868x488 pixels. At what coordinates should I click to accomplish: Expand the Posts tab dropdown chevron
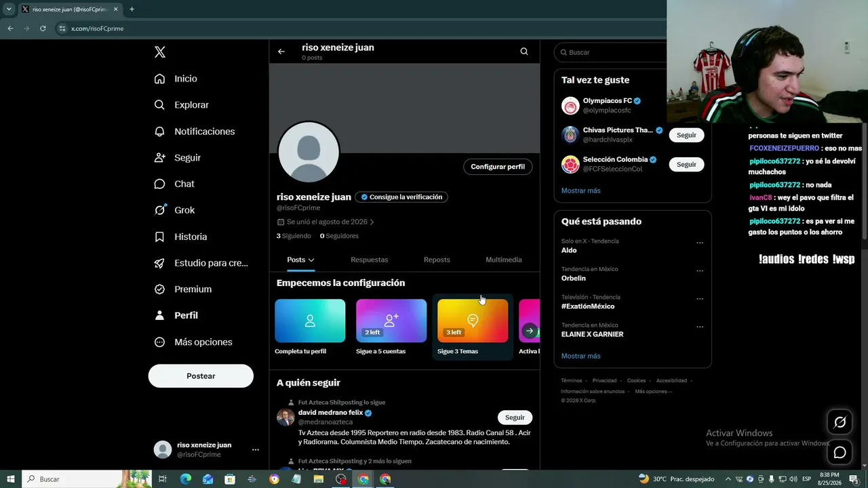311,260
